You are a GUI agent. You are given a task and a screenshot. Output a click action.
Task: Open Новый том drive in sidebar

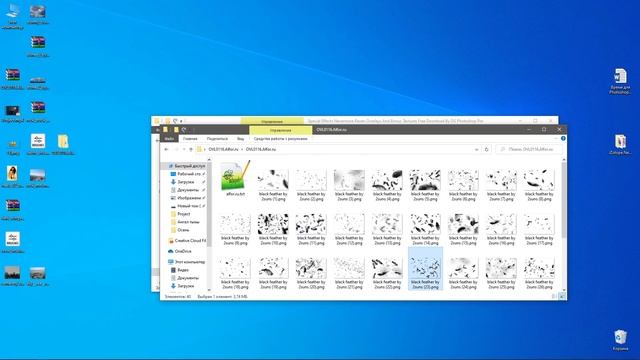tap(187, 206)
